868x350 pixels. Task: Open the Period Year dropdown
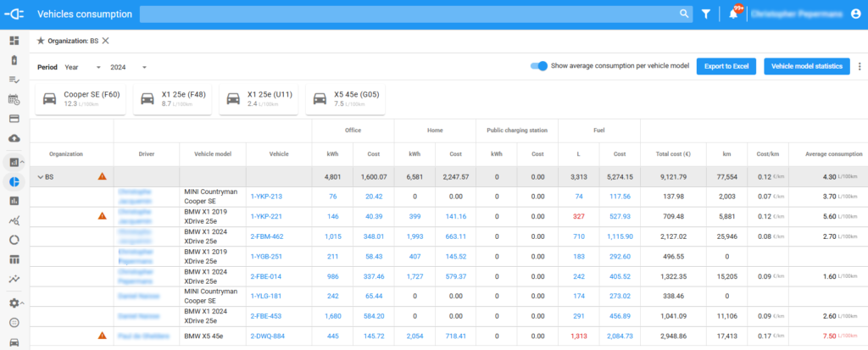point(82,67)
